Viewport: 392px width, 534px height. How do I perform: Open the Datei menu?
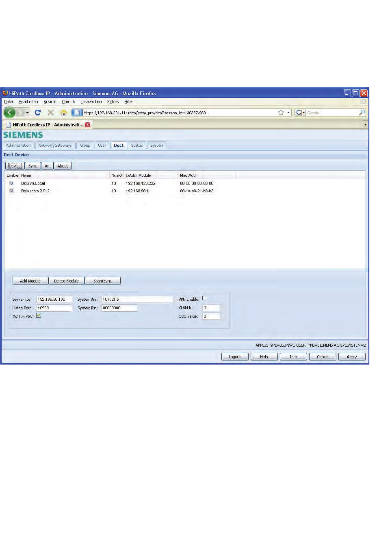click(9, 102)
